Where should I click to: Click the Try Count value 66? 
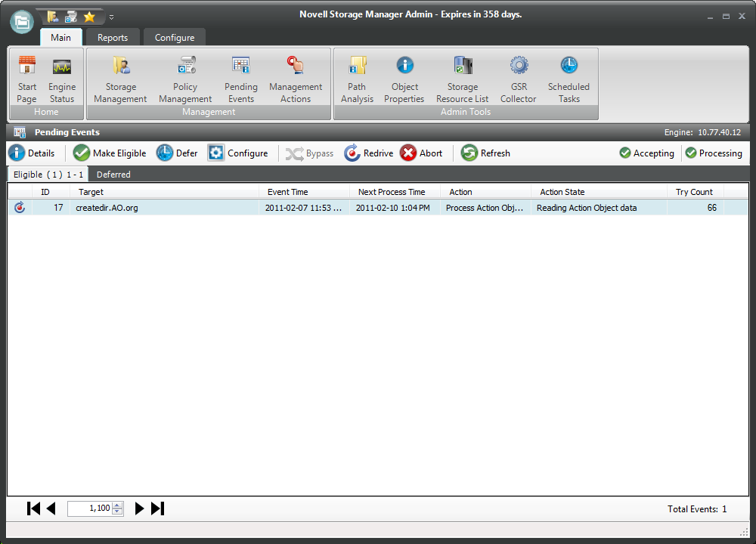pos(712,208)
